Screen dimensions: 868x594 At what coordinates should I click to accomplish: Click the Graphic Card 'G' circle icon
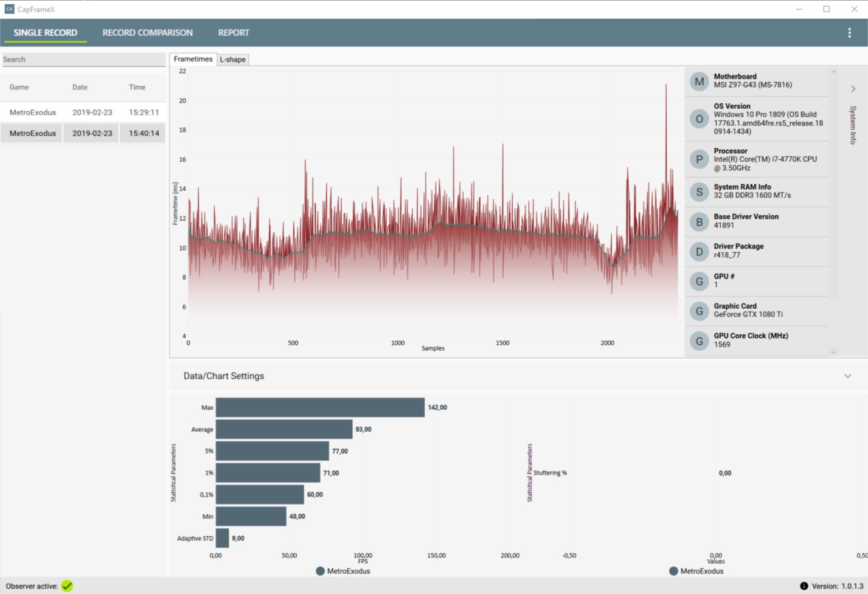point(700,311)
